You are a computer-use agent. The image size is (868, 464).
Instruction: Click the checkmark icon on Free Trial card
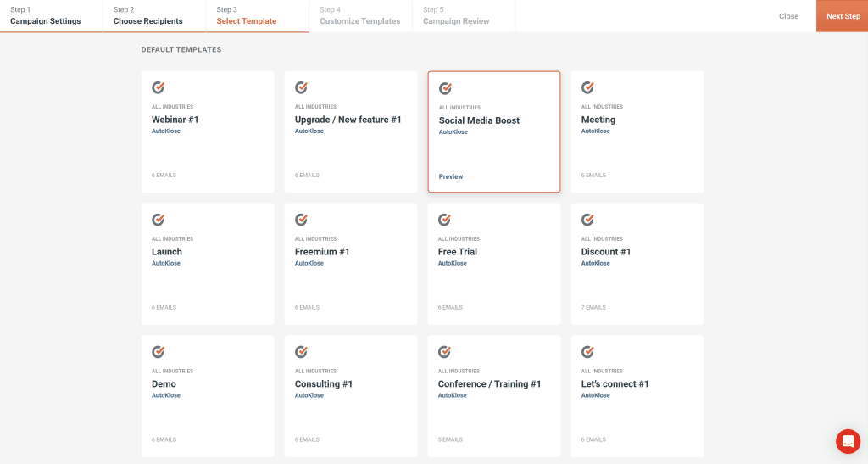[x=444, y=220]
